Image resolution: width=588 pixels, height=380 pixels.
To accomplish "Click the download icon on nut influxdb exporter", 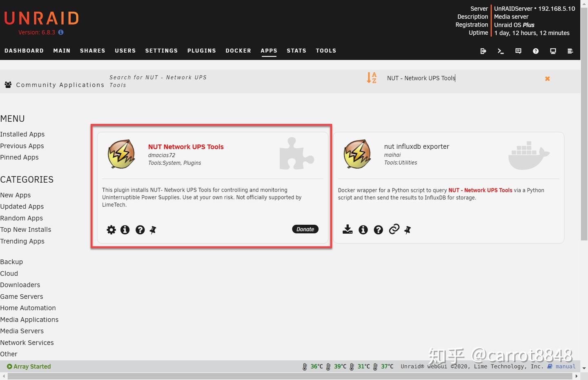I will [x=347, y=230].
